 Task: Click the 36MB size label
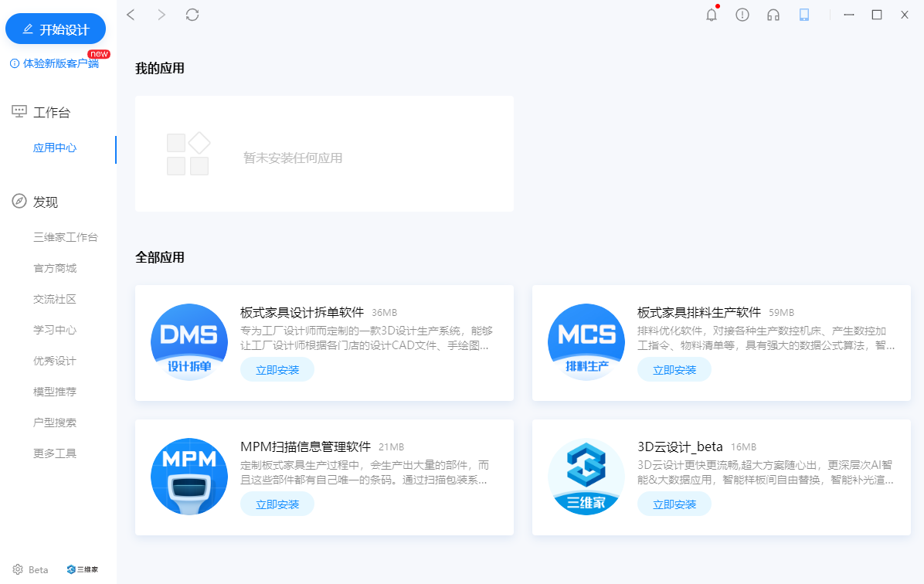pos(384,313)
